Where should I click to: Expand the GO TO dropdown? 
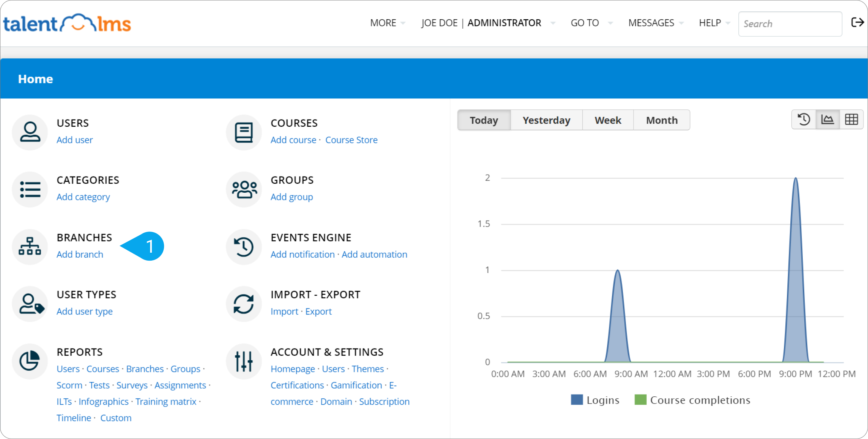[591, 23]
